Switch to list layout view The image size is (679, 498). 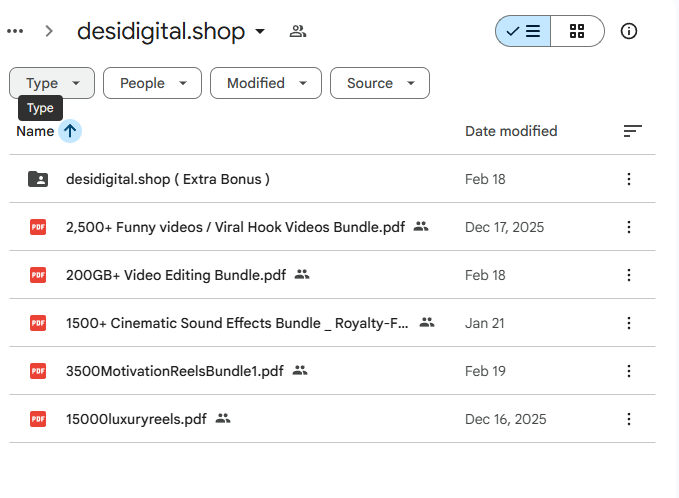[x=523, y=31]
